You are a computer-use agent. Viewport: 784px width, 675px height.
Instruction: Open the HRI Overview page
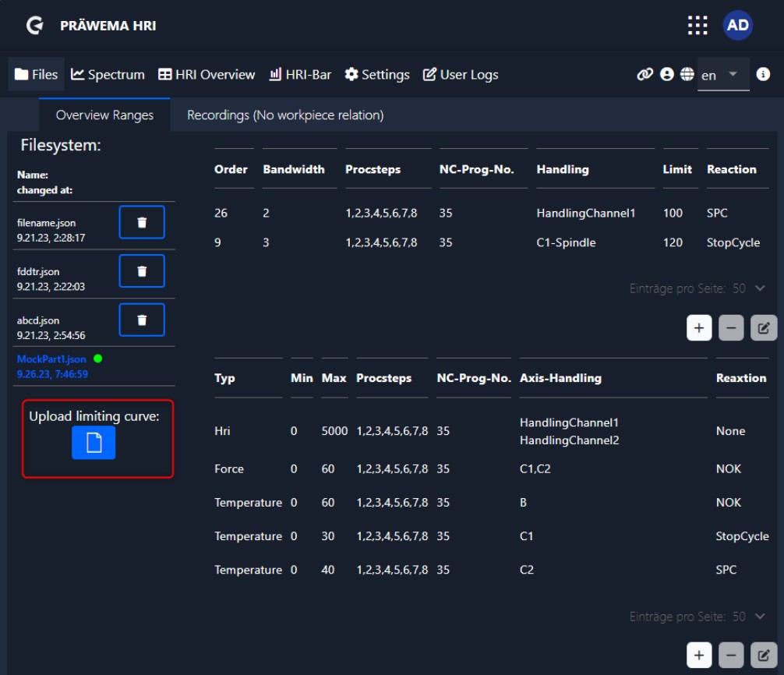pos(207,75)
